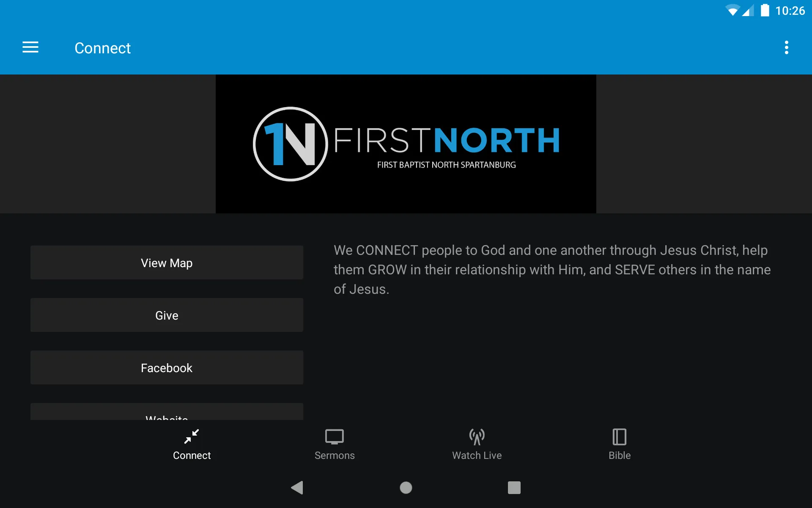
Task: Click the View Map button
Action: tap(167, 263)
